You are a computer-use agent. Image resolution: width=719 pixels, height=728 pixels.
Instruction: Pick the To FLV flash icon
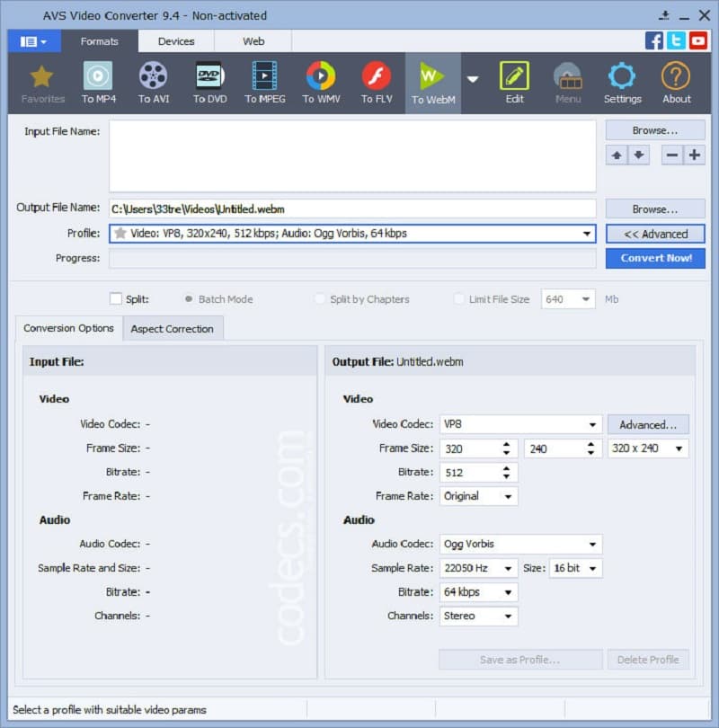coord(376,82)
